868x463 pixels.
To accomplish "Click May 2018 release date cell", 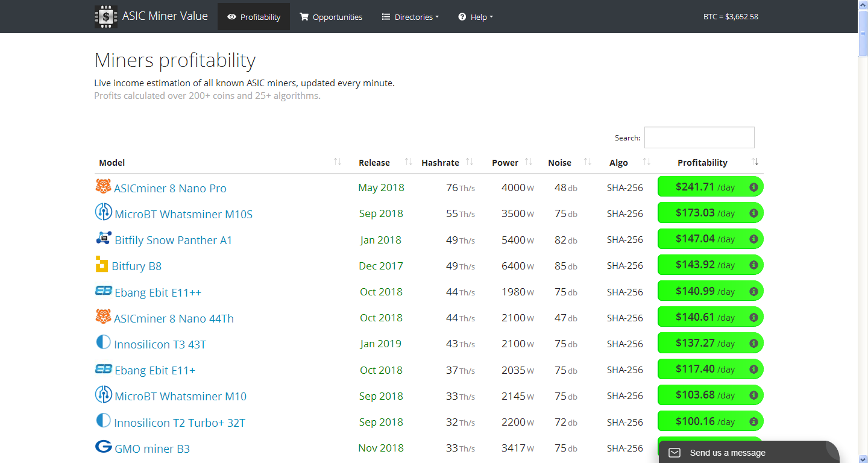I will coord(381,187).
